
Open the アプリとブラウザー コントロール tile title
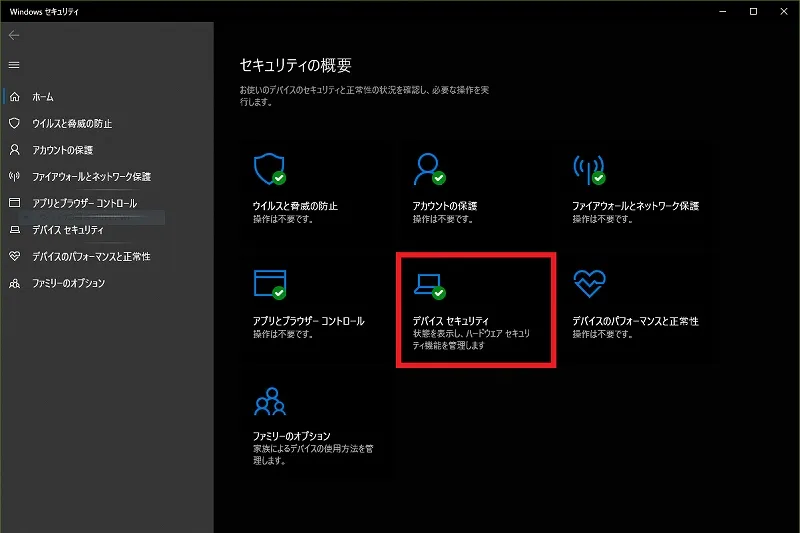(x=309, y=321)
